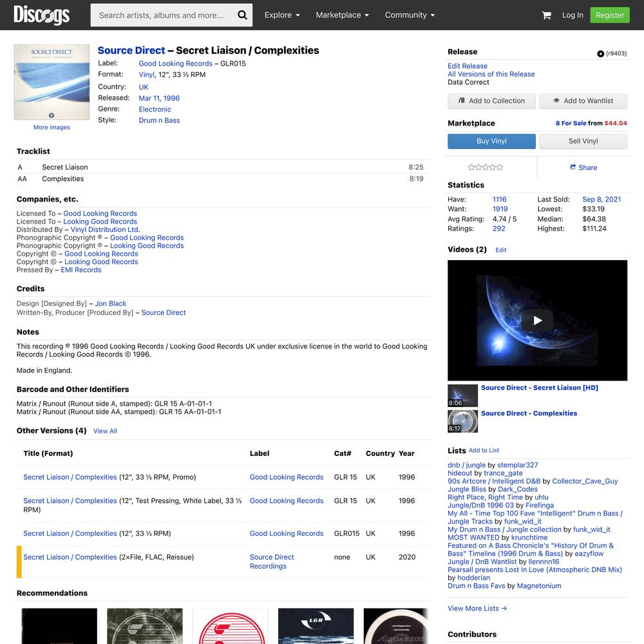Viewport: 644px width, 644px height.
Task: Open All Versions of this Release
Action: (491, 74)
